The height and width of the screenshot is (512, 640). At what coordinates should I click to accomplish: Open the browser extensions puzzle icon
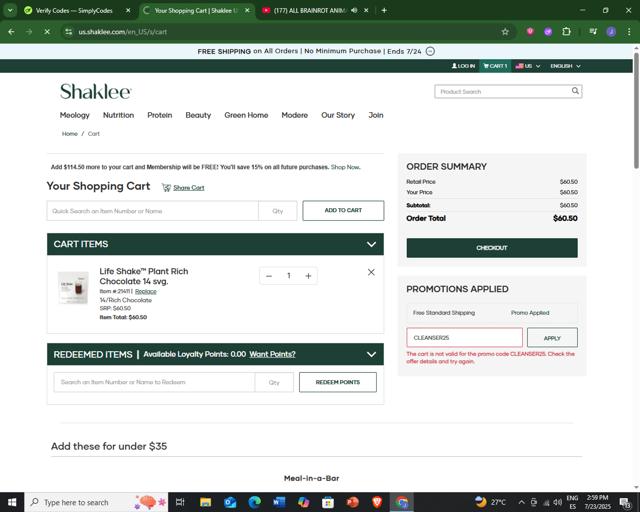coord(566,31)
